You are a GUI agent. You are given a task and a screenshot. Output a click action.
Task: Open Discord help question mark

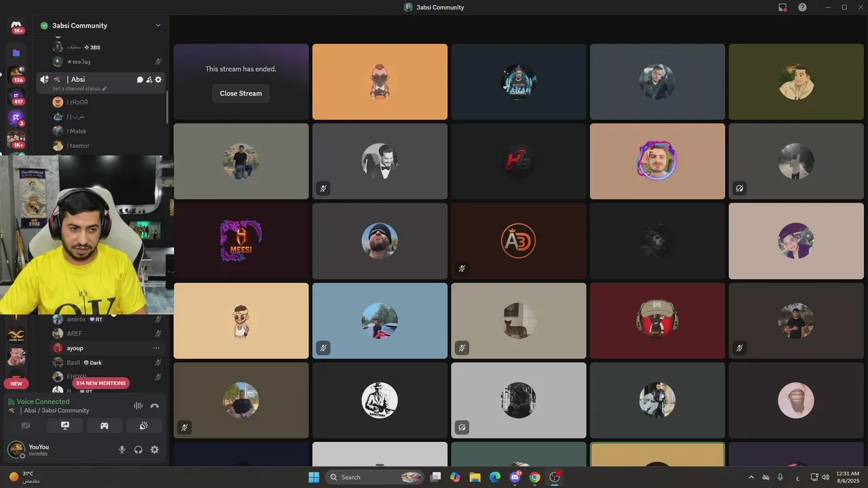[x=802, y=7]
